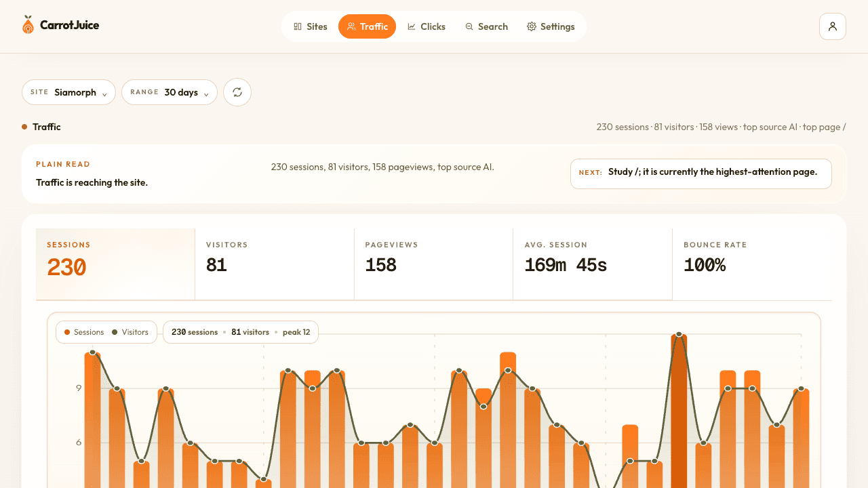Select the Pageviews metric card
868x488 pixels.
pyautogui.click(x=433, y=264)
